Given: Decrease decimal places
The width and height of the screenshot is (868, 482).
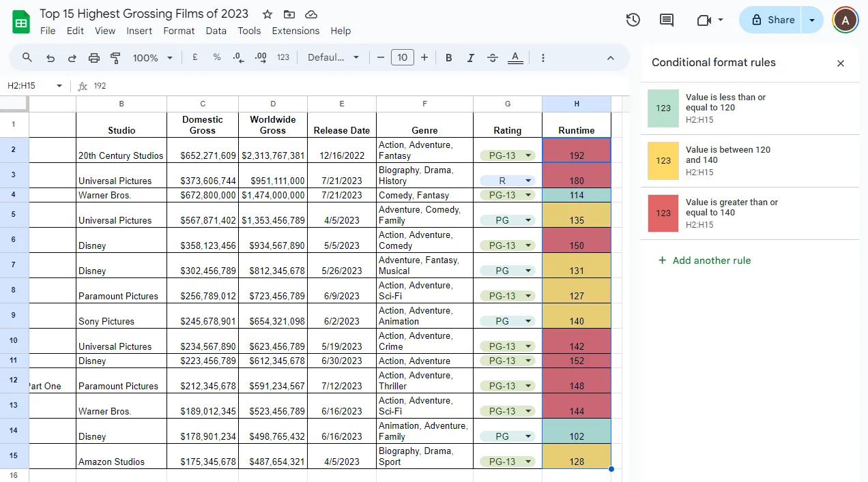Looking at the screenshot, I should pyautogui.click(x=238, y=58).
